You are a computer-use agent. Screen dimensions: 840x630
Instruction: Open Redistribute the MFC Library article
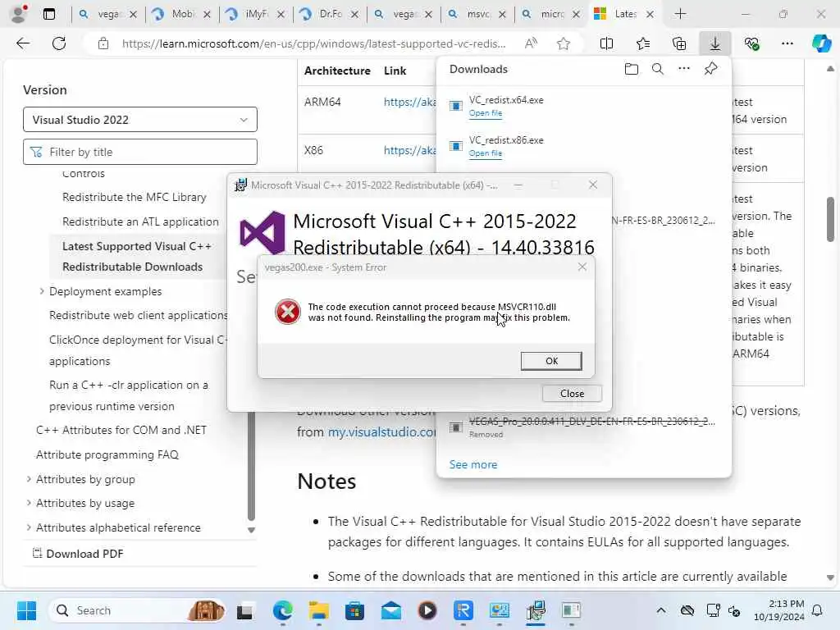point(134,197)
